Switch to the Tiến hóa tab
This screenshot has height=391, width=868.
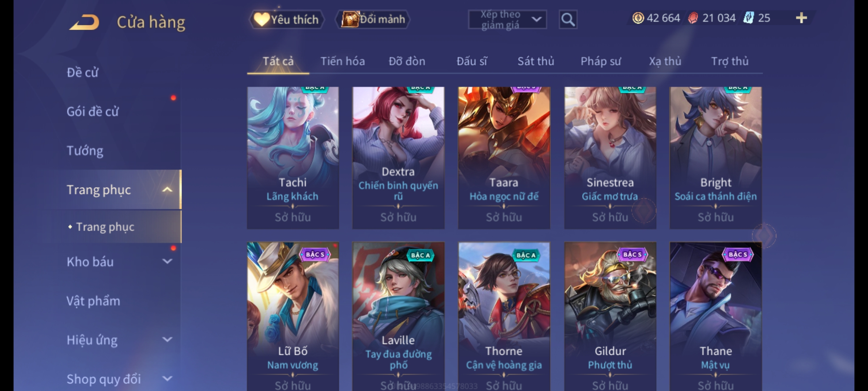[x=342, y=61]
